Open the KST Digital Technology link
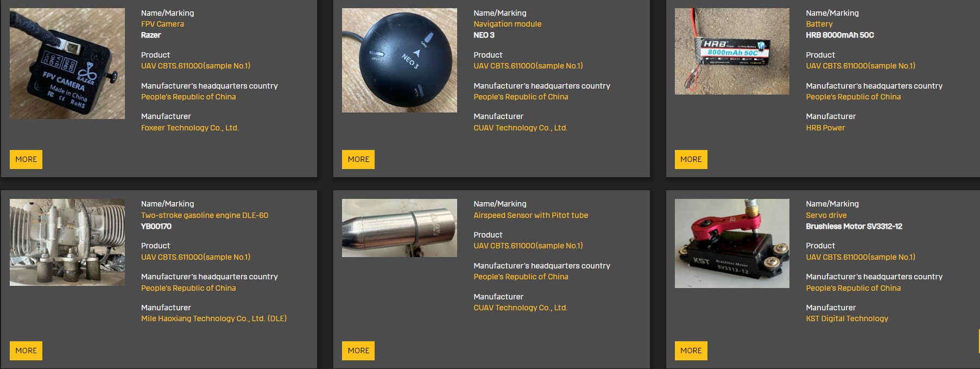 click(x=847, y=318)
